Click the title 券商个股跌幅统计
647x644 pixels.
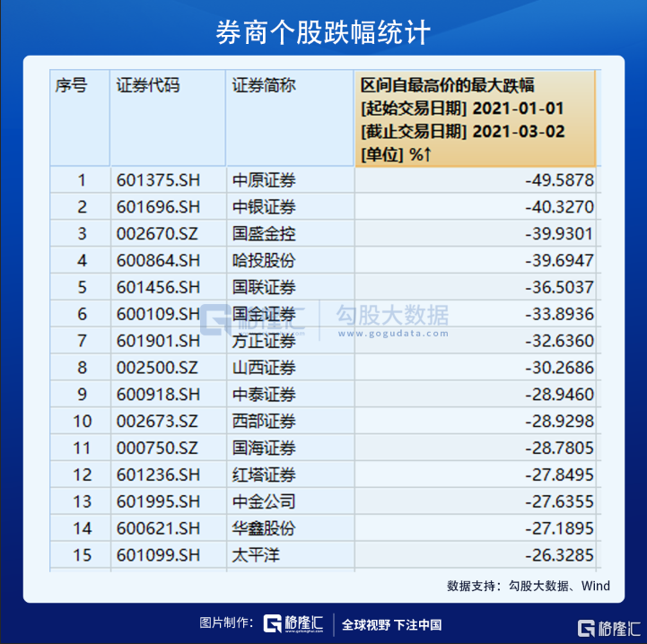point(323,32)
